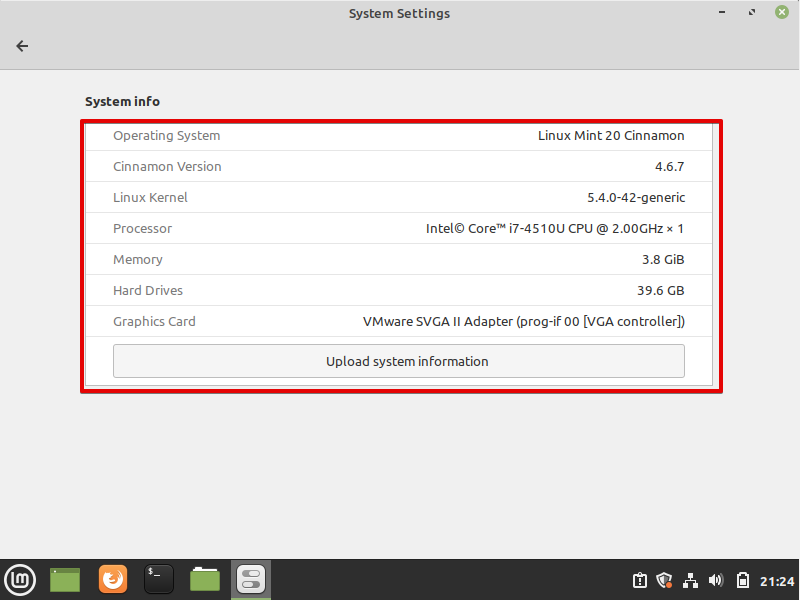Click Upload system information button

(x=399, y=361)
